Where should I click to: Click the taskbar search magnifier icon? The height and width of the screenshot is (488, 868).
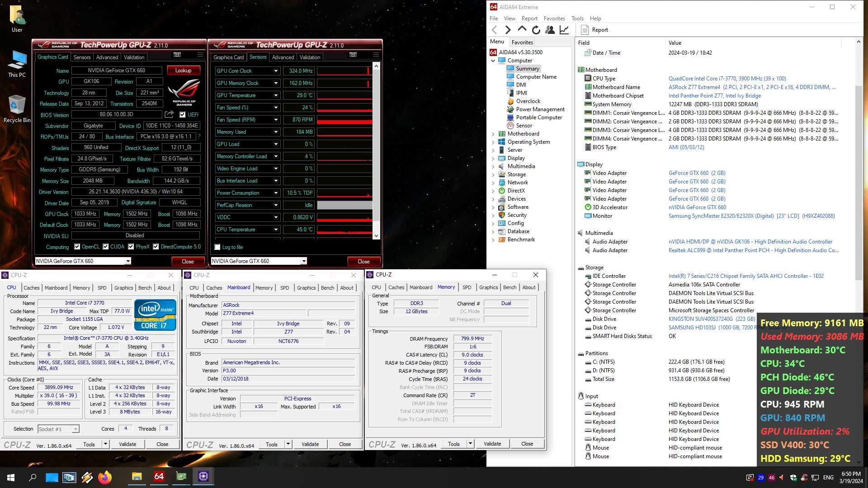(x=33, y=477)
